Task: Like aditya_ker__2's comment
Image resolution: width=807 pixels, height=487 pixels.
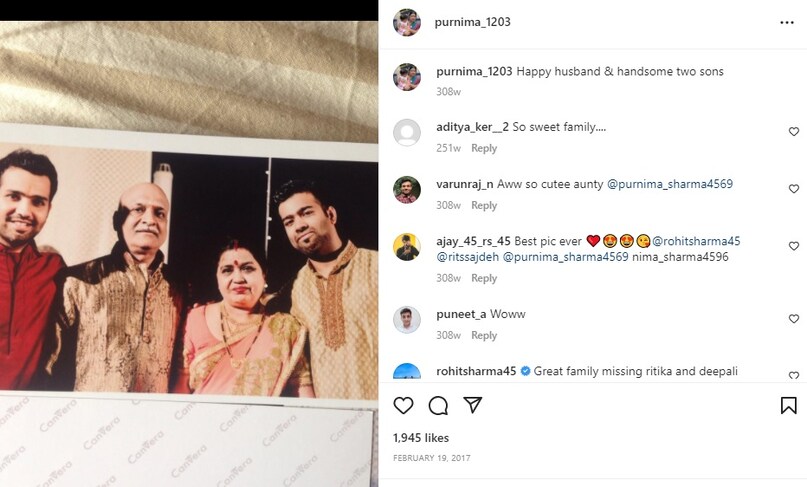Action: coord(794,132)
